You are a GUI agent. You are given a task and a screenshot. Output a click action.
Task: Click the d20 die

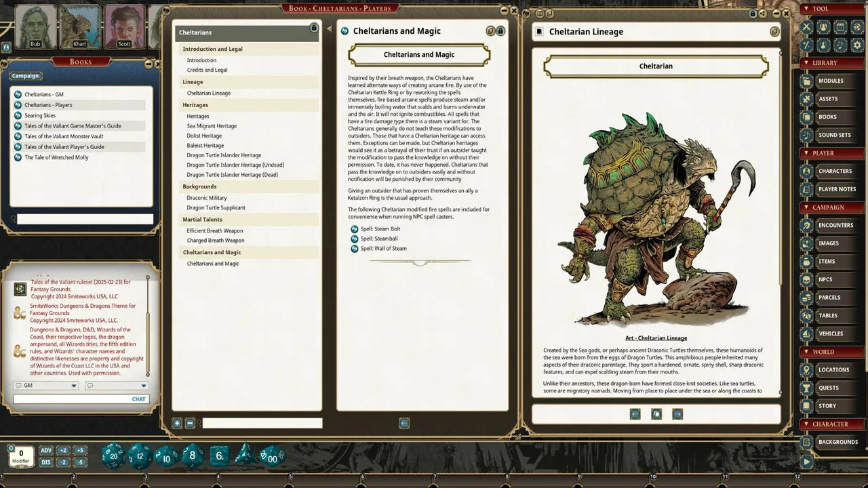pos(113,456)
